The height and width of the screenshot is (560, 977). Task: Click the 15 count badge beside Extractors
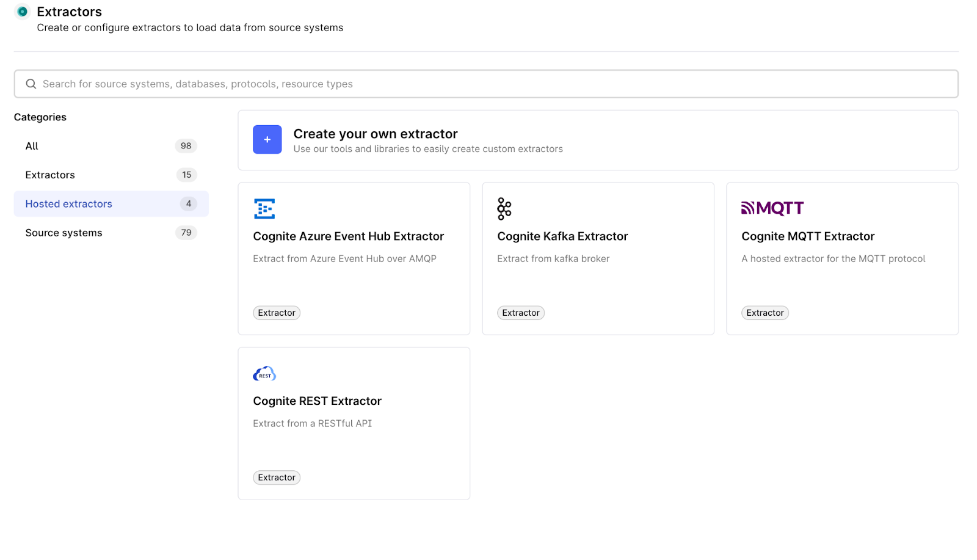[187, 175]
